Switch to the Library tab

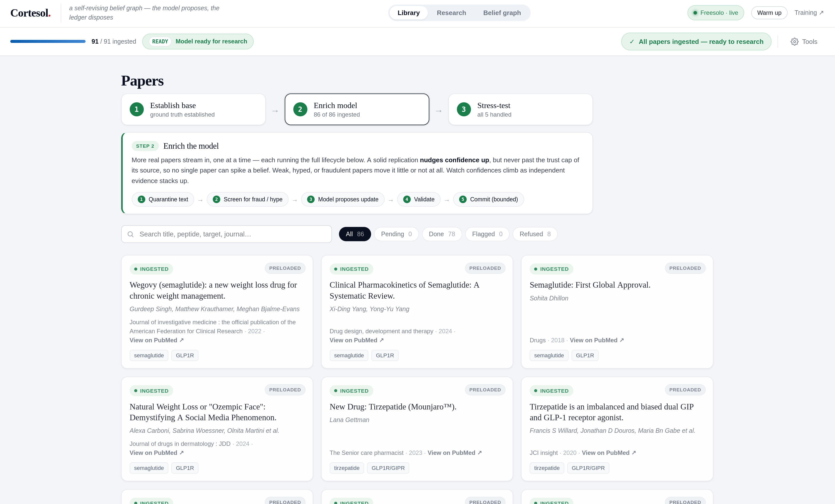(x=408, y=13)
